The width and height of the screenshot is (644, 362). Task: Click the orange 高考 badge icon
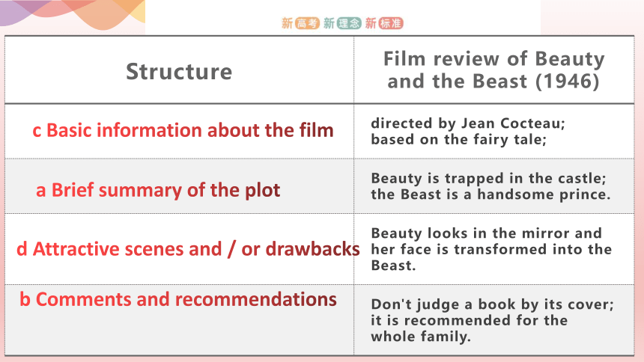click(307, 23)
